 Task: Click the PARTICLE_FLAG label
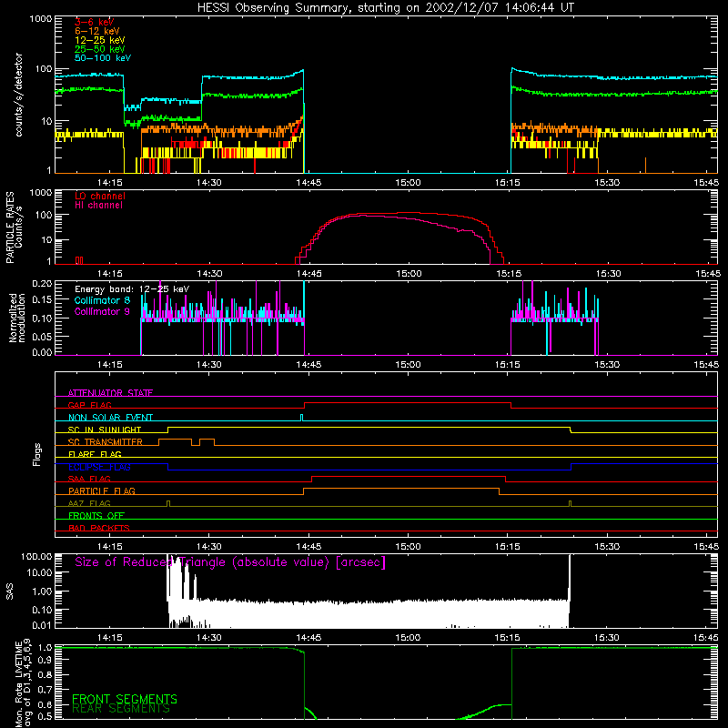[x=102, y=490]
